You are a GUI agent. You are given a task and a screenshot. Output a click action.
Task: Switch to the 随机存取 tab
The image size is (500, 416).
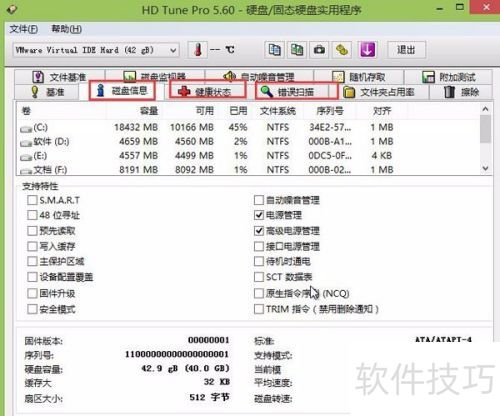[359, 77]
